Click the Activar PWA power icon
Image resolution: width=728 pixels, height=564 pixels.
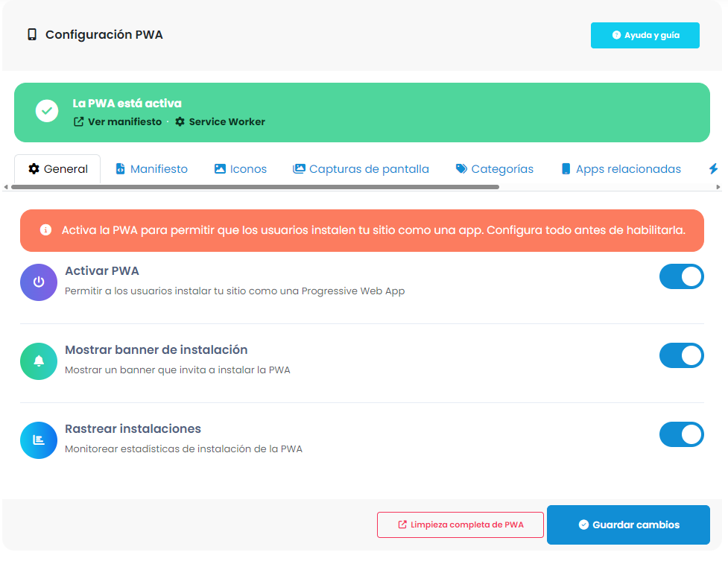coord(38,282)
